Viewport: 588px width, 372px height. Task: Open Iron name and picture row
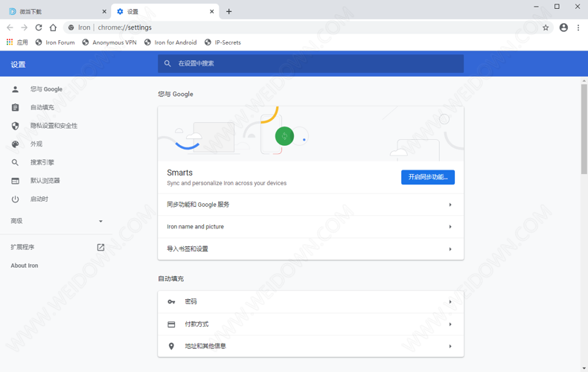click(x=310, y=227)
